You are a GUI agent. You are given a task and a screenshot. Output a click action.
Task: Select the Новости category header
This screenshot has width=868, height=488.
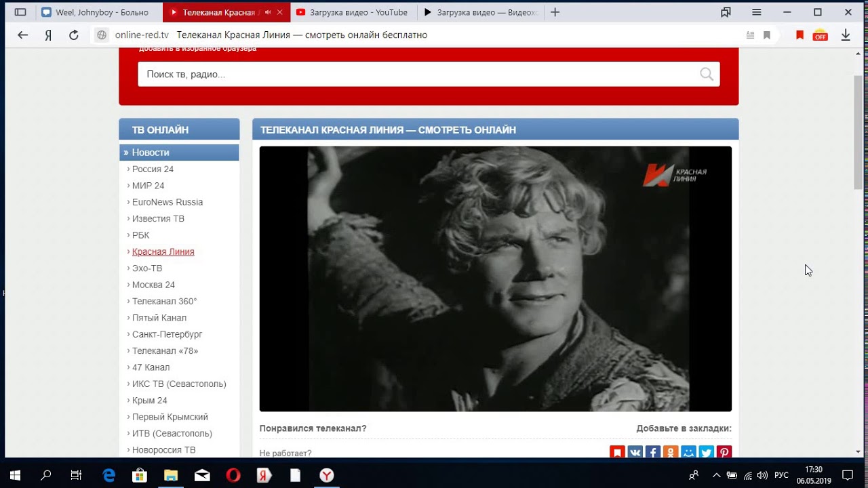coord(179,152)
